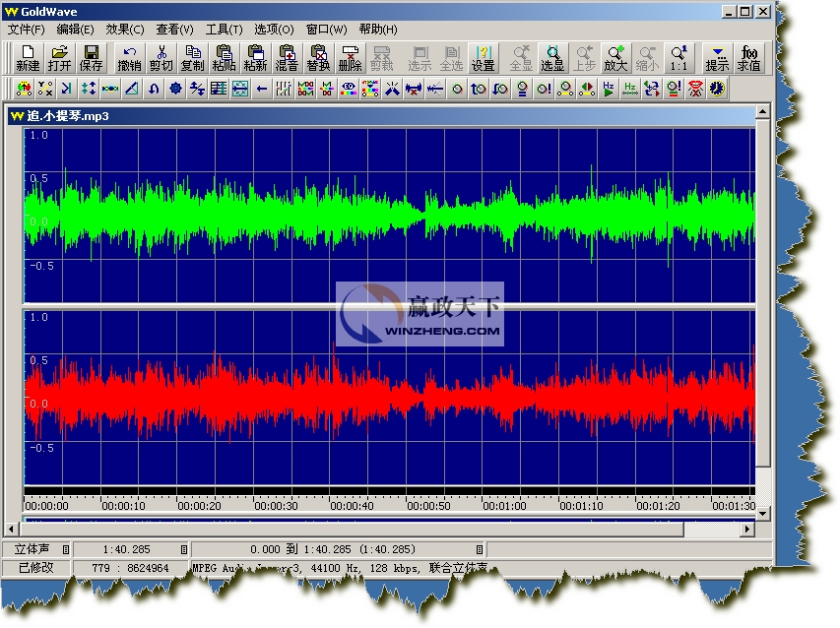Click the 00:00:50 mark on time ruler
840x628 pixels.
click(428, 506)
